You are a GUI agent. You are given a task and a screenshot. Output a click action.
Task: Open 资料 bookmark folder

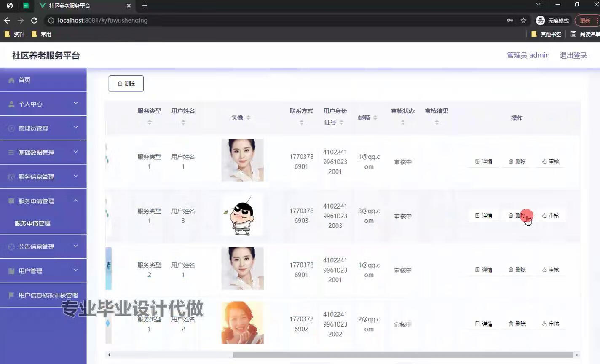coord(14,34)
